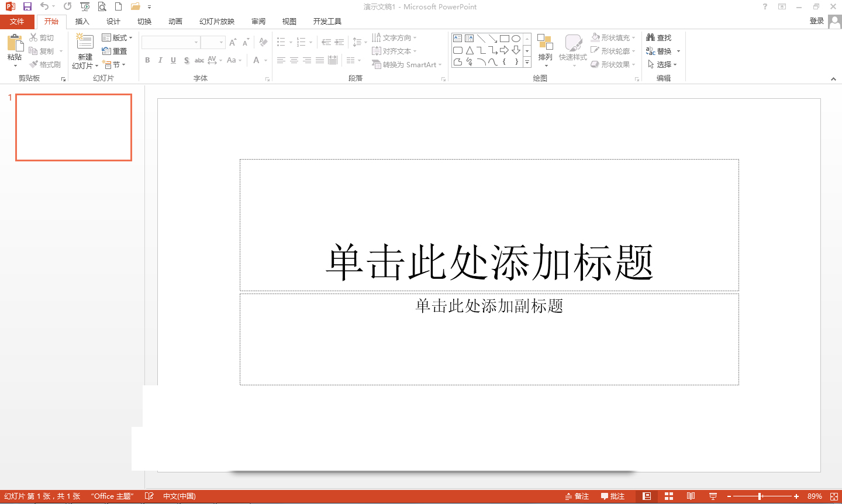
Task: Toggle Underline formatting
Action: (x=173, y=60)
